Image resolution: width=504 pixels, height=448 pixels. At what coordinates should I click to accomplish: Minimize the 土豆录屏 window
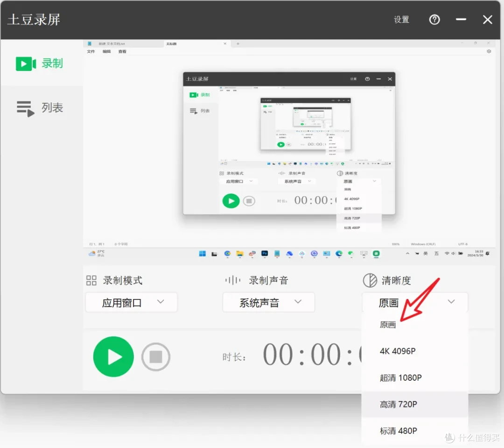tap(461, 20)
